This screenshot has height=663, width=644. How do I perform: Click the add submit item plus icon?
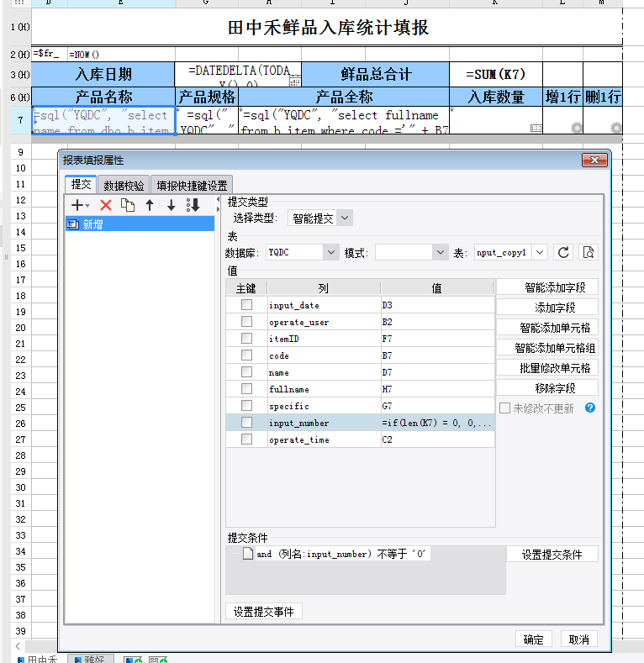coord(77,206)
